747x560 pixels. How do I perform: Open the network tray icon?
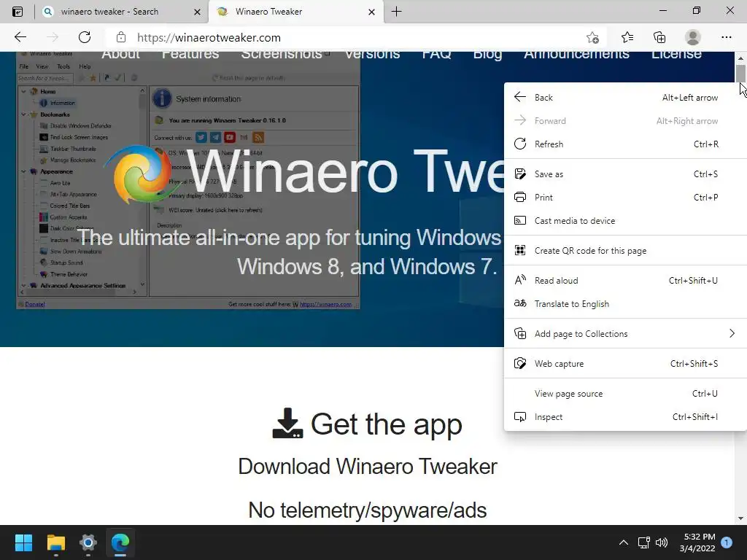point(643,542)
